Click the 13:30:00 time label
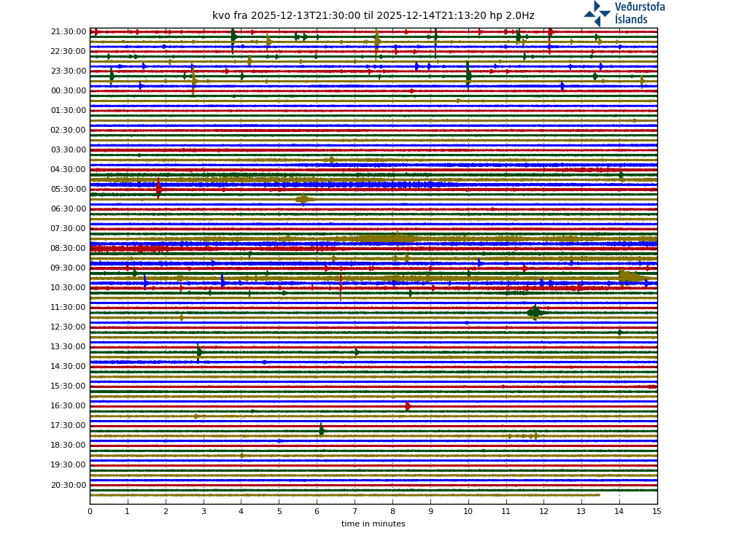The image size is (747, 560). pos(69,347)
